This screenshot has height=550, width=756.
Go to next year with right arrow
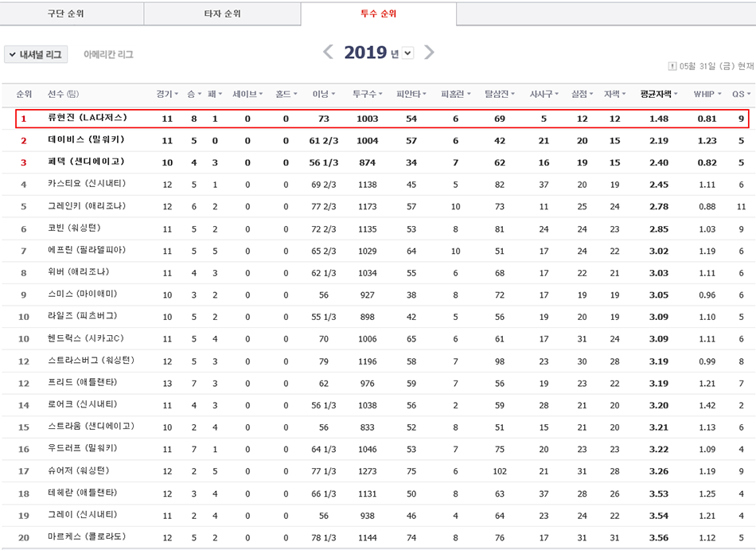point(429,53)
